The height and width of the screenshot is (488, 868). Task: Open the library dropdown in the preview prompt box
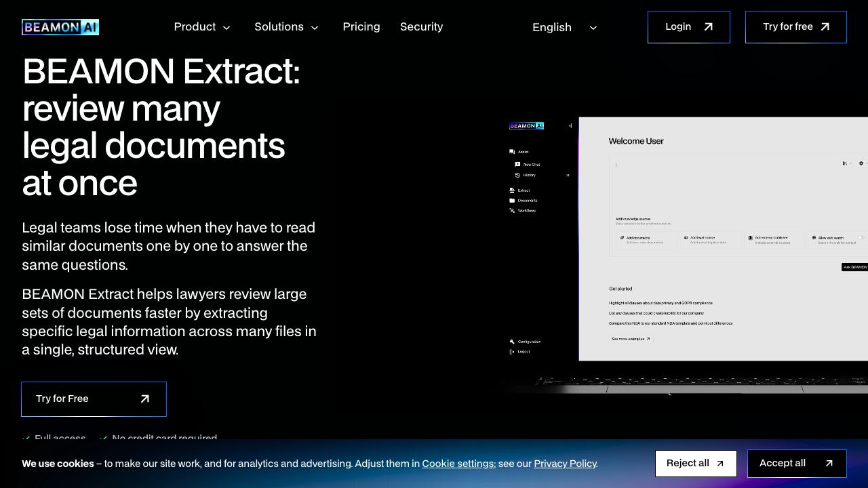tap(846, 163)
